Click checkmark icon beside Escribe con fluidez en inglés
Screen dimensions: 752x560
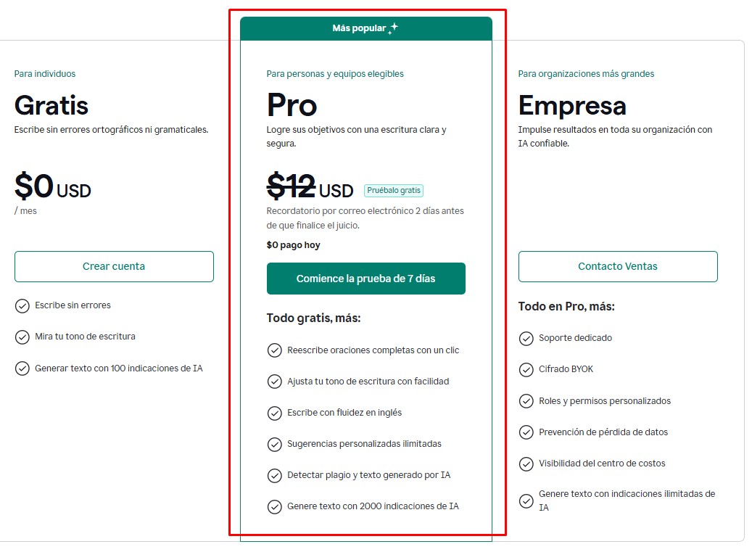[x=275, y=413]
